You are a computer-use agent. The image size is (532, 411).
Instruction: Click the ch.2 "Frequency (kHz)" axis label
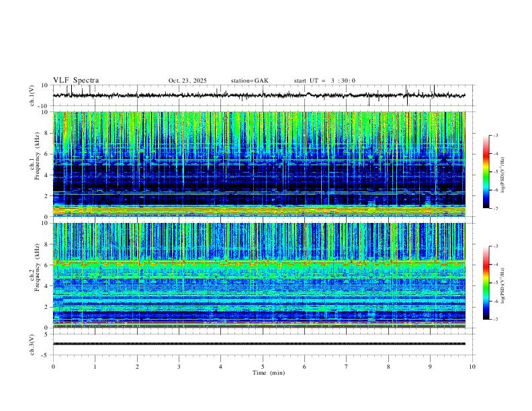coord(37,267)
